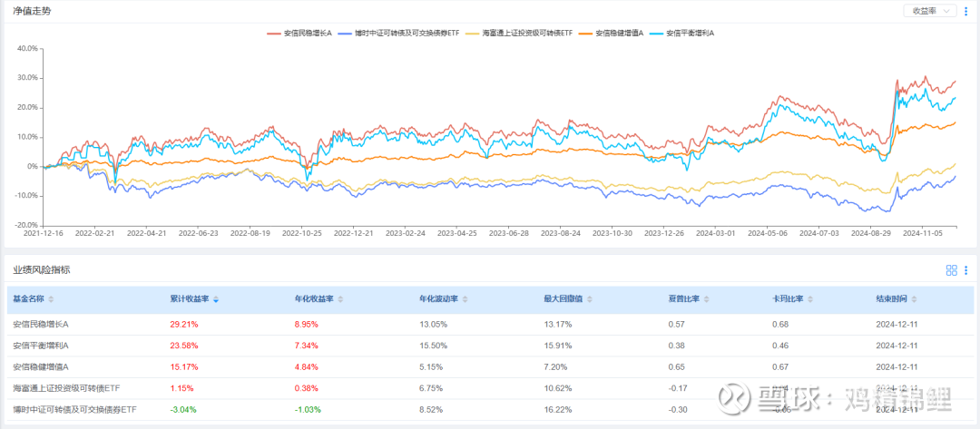This screenshot has height=429, width=980.
Task: Click the -0.17 Sharpe ratio cell
Action: (678, 388)
